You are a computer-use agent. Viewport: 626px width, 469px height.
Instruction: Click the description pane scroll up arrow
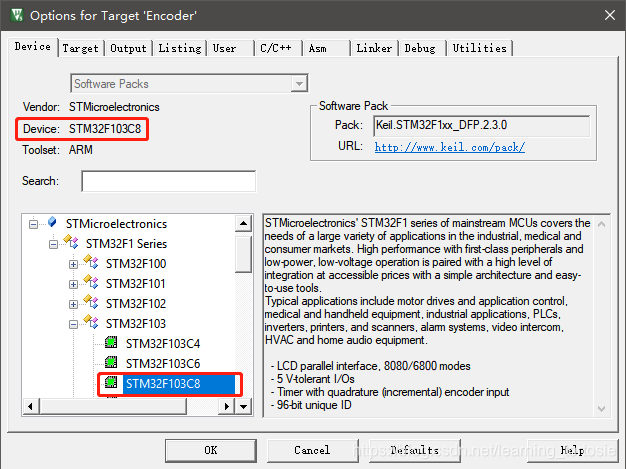tap(601, 224)
